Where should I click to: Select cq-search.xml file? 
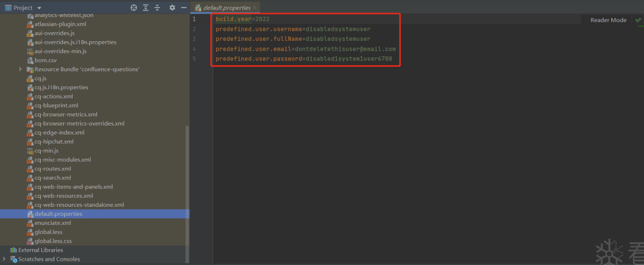(53, 177)
